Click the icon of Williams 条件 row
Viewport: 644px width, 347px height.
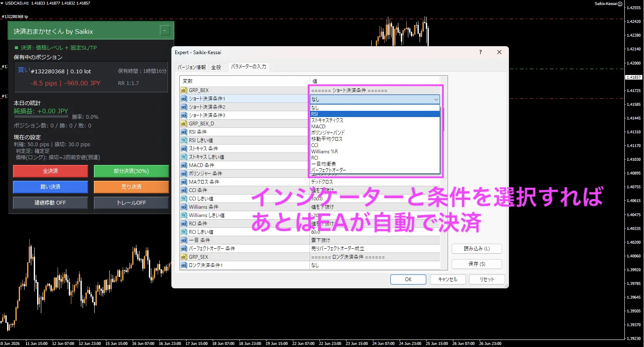184,207
